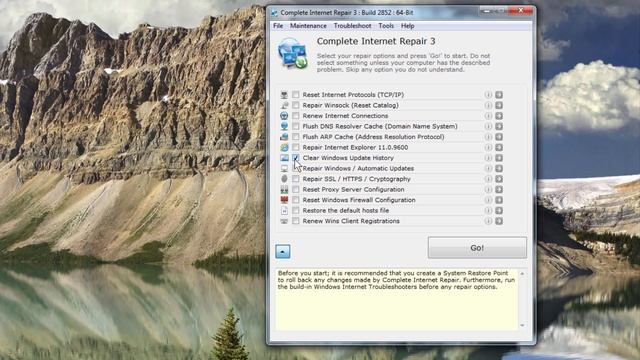This screenshot has height=360, width=640.
Task: Click info icon for Renew Wins Client Registrations
Action: pos(488,221)
